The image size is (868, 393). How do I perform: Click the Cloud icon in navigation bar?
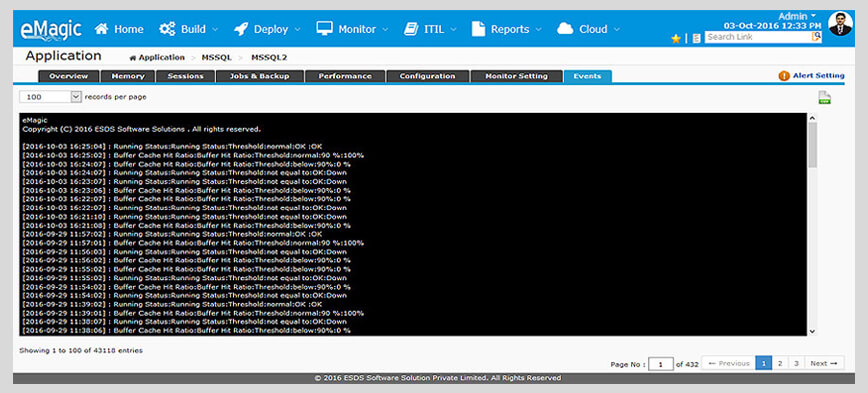point(565,29)
